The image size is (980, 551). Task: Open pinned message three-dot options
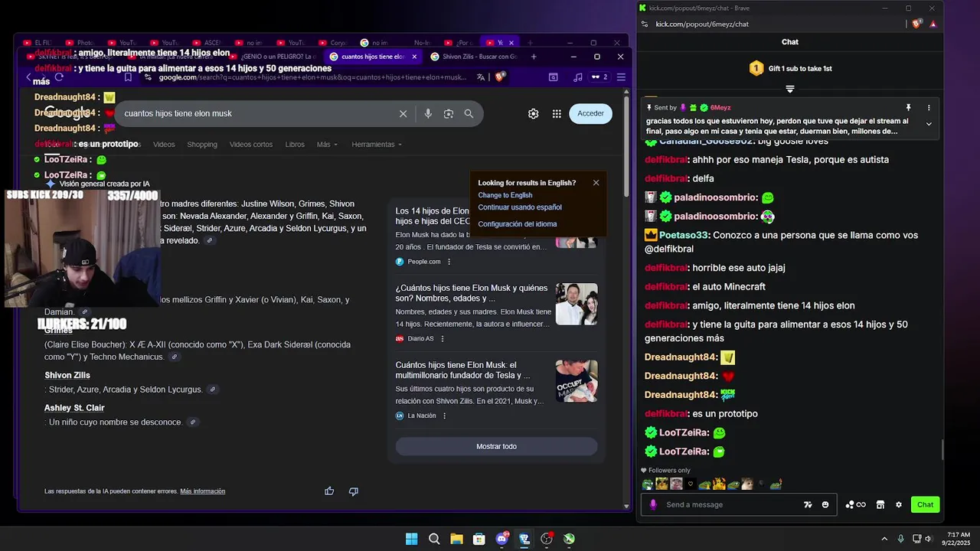point(929,108)
